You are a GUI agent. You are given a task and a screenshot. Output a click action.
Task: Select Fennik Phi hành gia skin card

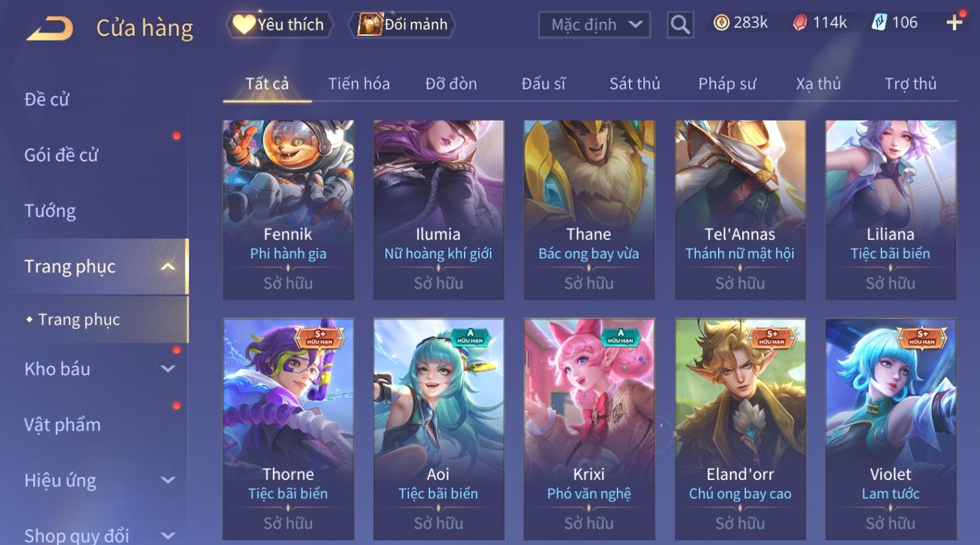coord(288,210)
